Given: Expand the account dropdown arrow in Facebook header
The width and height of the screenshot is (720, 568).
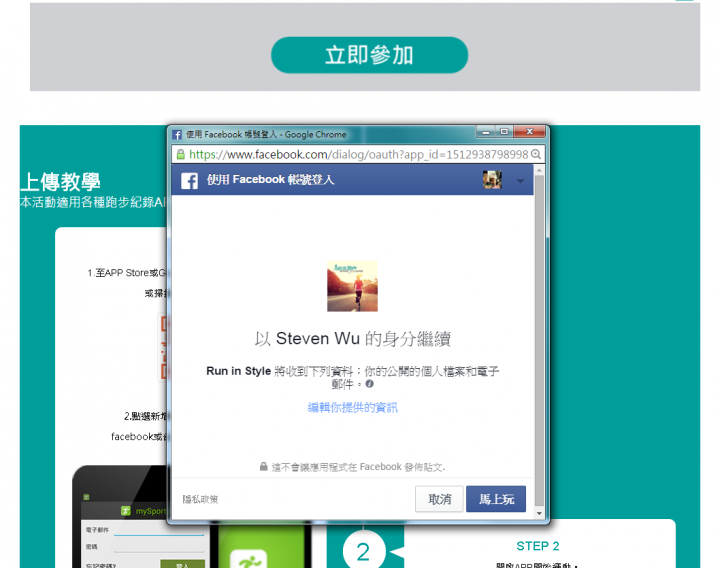Looking at the screenshot, I should 520,181.
